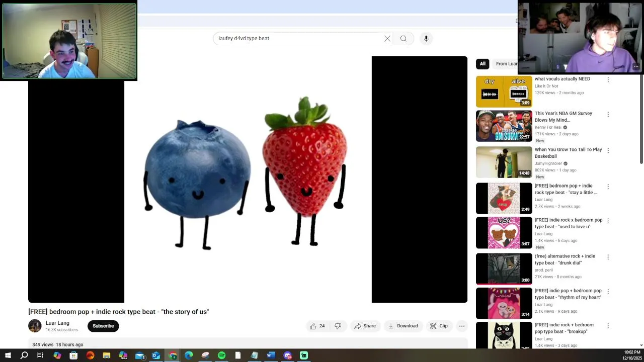
Task: Open the Windows Start menu
Action: [x=8, y=355]
